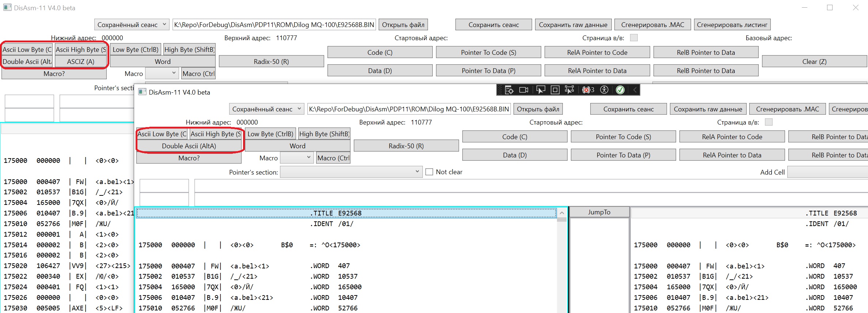
Task: Open Live Visual Tree from debug toolbar
Action: [x=509, y=90]
